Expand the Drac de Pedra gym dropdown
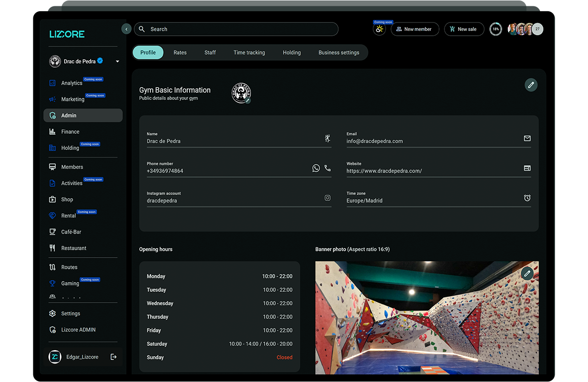Image resolution: width=588 pixels, height=382 pixels. click(x=117, y=62)
